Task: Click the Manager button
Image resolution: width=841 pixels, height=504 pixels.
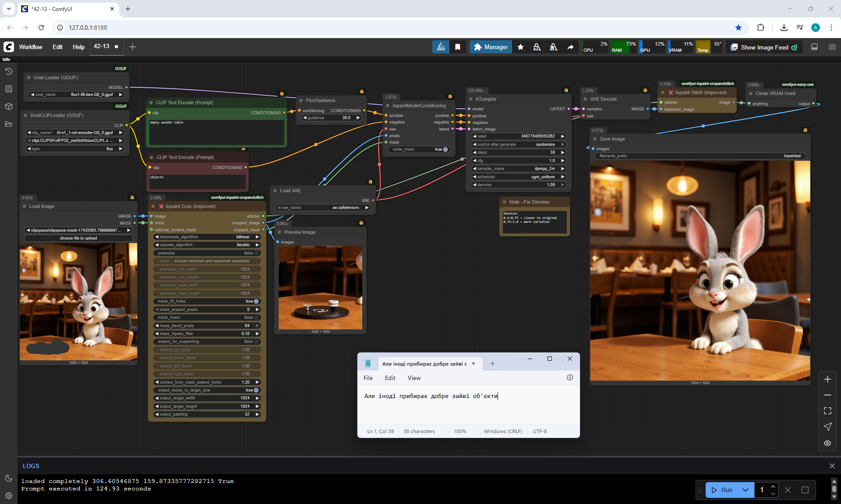Action: pyautogui.click(x=491, y=47)
